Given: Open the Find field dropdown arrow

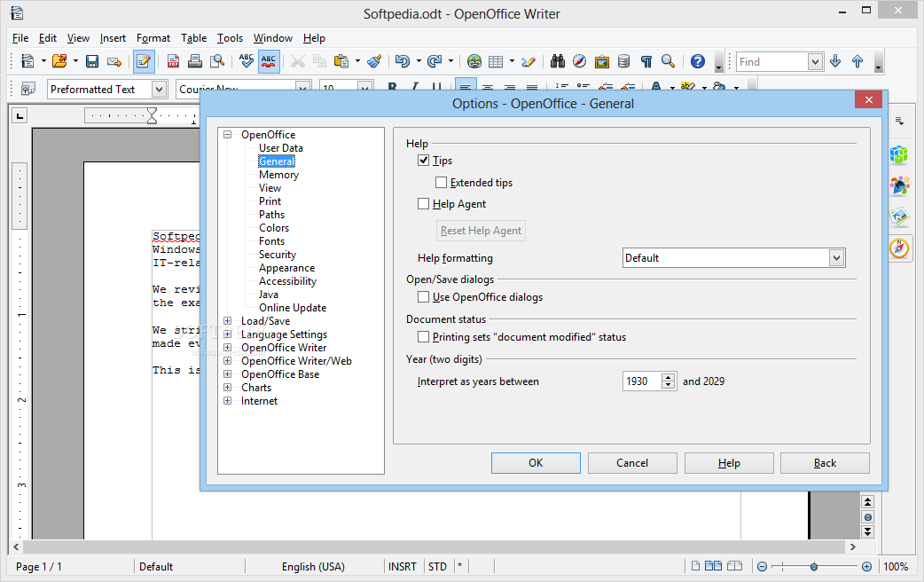Looking at the screenshot, I should coord(814,61).
